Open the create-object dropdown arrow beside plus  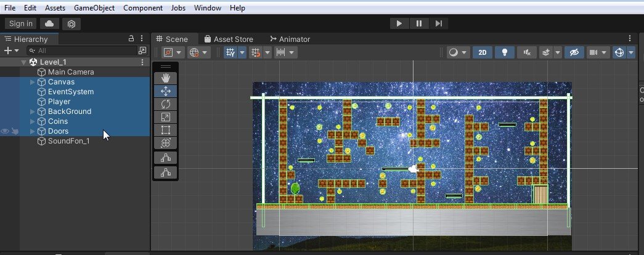tap(17, 51)
